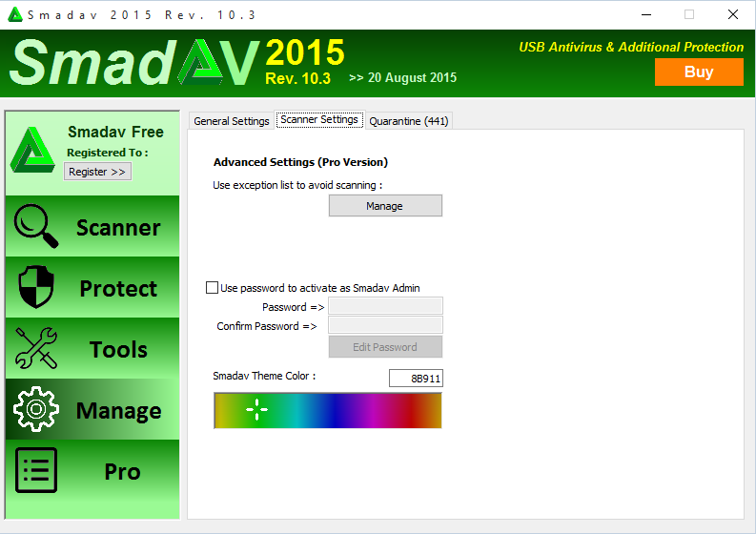This screenshot has width=756, height=534.
Task: Select the Scanner Settings tab
Action: [319, 119]
